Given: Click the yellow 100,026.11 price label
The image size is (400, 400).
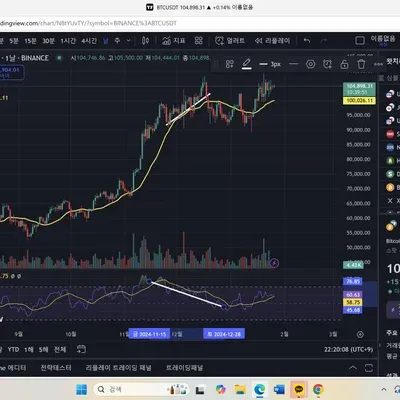Looking at the screenshot, I should click(x=359, y=100).
